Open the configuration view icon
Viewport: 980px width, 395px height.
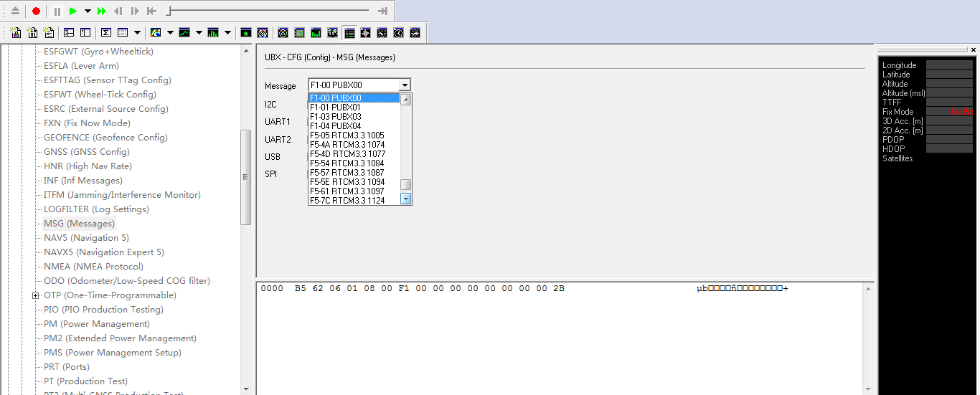pyautogui.click(x=85, y=32)
